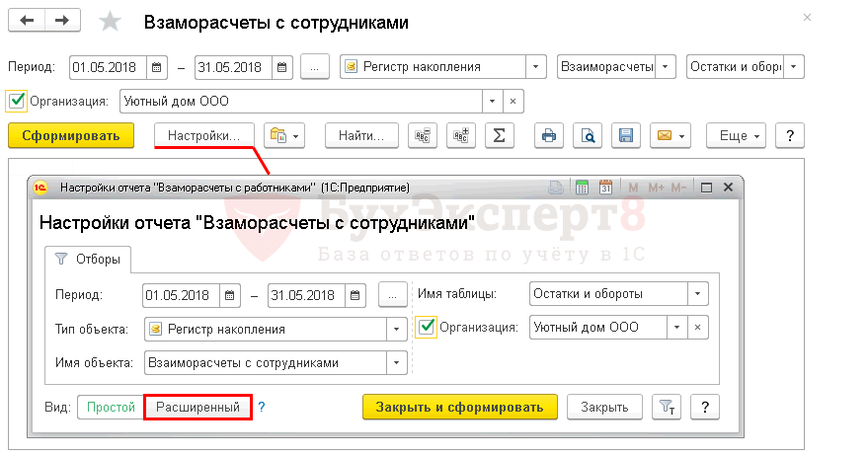Viewport: 868px width, 456px height.
Task: Expand the Взаиморасчеты dropdown in top row
Action: click(x=665, y=67)
